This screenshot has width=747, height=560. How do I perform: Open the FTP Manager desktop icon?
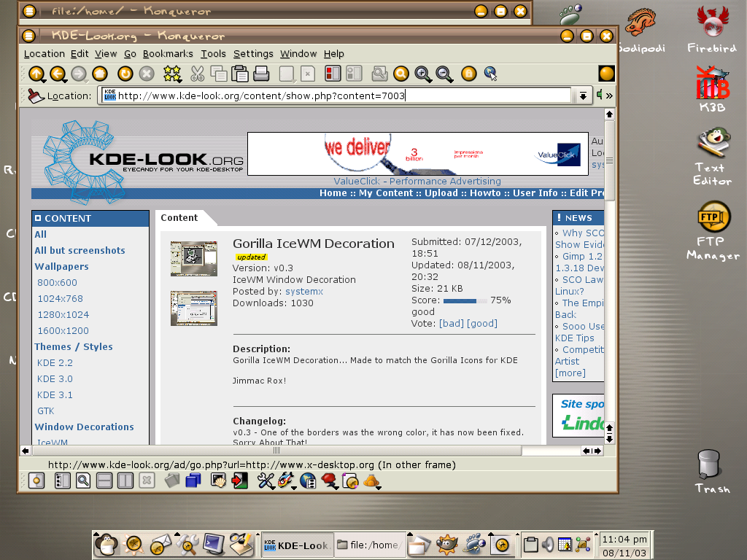tap(713, 230)
